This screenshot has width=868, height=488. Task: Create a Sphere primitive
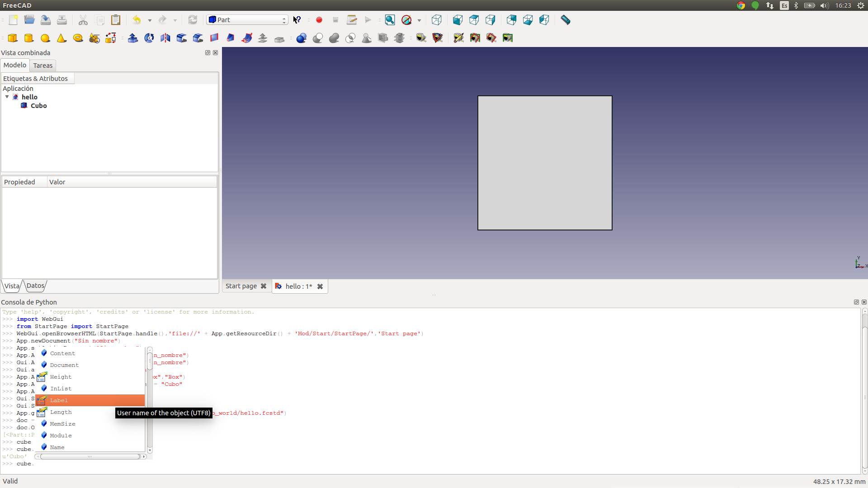tap(45, 38)
